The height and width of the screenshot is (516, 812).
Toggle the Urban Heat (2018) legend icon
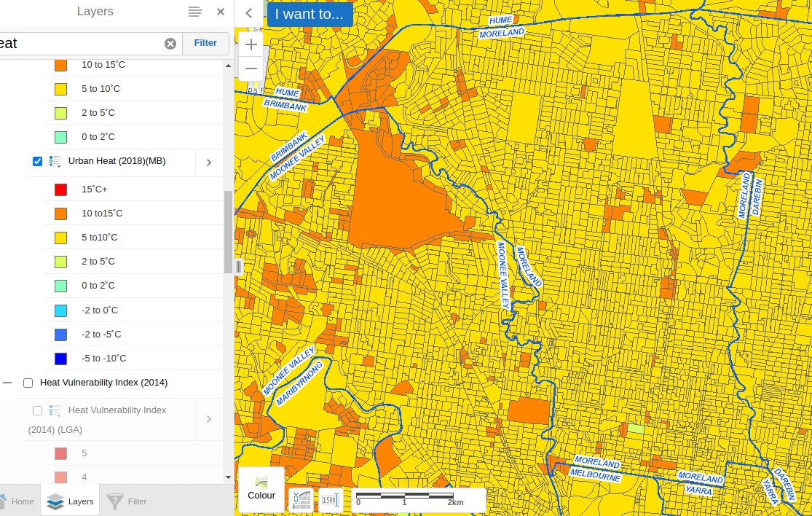coord(55,161)
